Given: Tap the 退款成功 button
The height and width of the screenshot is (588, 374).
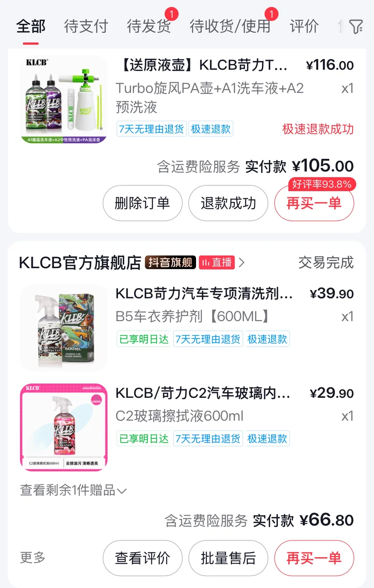Looking at the screenshot, I should pos(228,203).
